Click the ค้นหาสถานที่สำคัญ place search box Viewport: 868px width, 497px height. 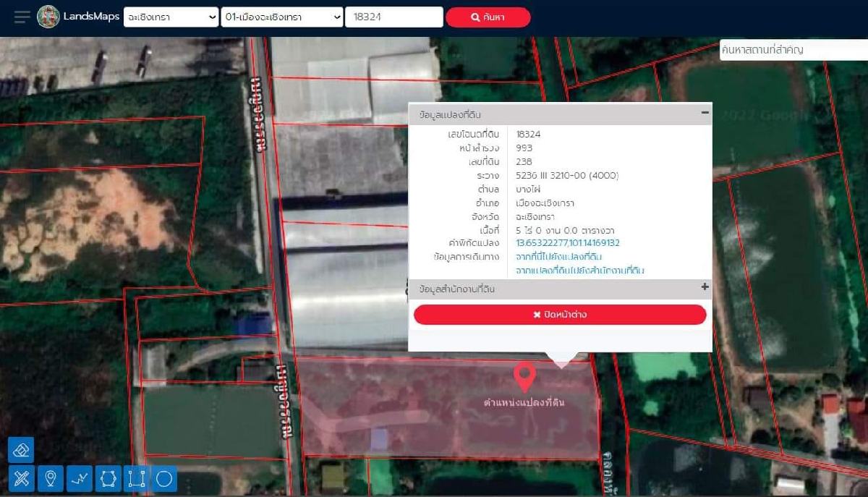pos(793,50)
